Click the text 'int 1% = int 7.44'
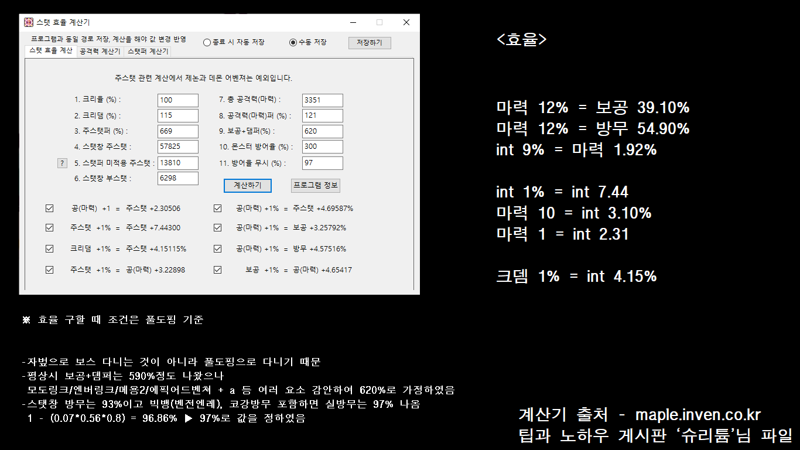 [x=562, y=192]
